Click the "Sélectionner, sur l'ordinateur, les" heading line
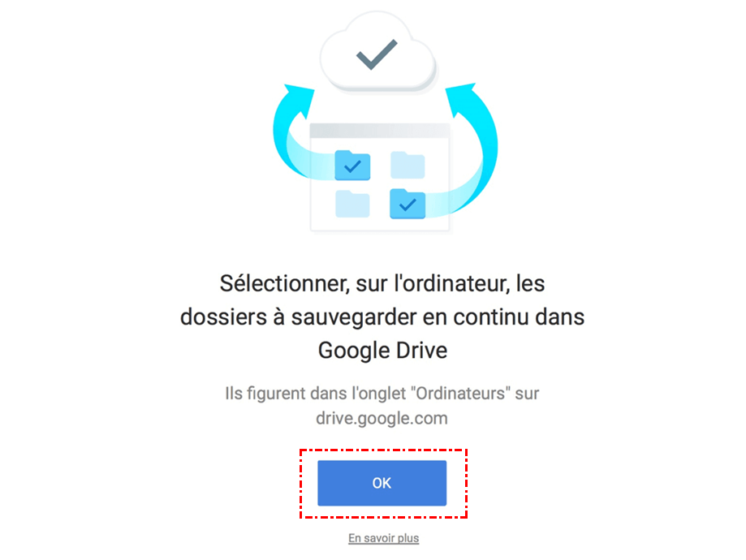The width and height of the screenshot is (746, 560). click(x=382, y=283)
